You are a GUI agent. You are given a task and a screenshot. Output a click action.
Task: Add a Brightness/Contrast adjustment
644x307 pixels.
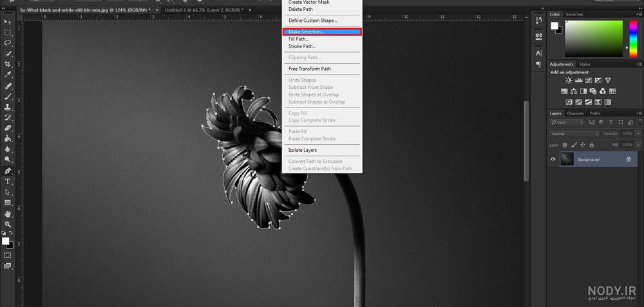[x=569, y=80]
